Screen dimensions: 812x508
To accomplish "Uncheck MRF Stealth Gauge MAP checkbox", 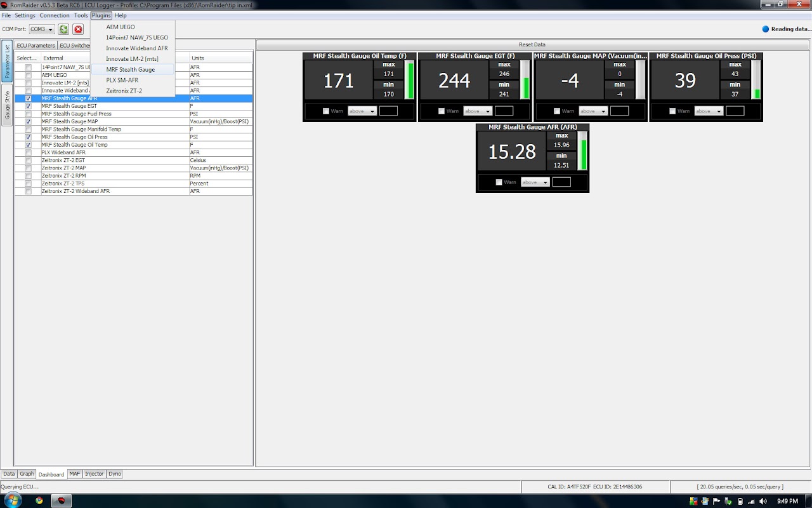I will click(x=28, y=121).
